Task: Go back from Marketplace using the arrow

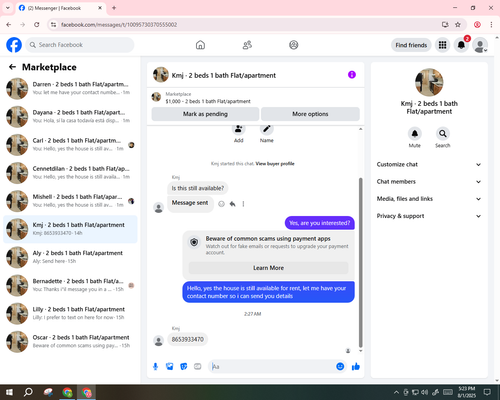Action: coord(12,67)
